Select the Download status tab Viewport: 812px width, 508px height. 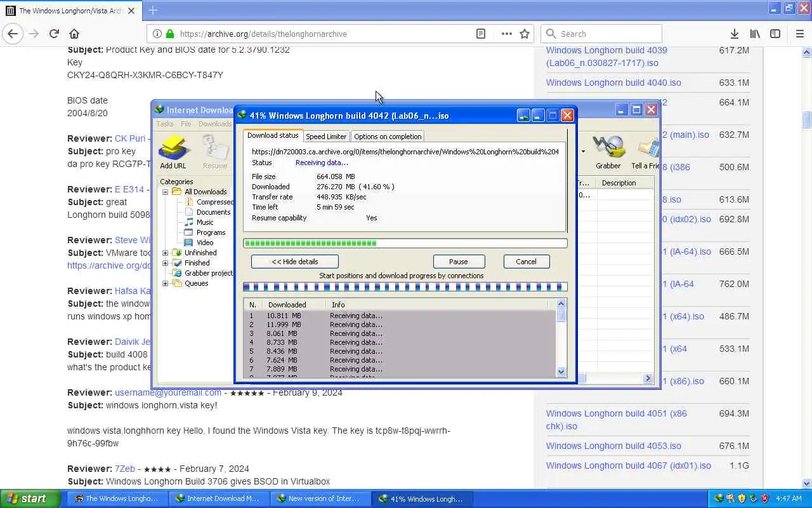click(x=273, y=136)
